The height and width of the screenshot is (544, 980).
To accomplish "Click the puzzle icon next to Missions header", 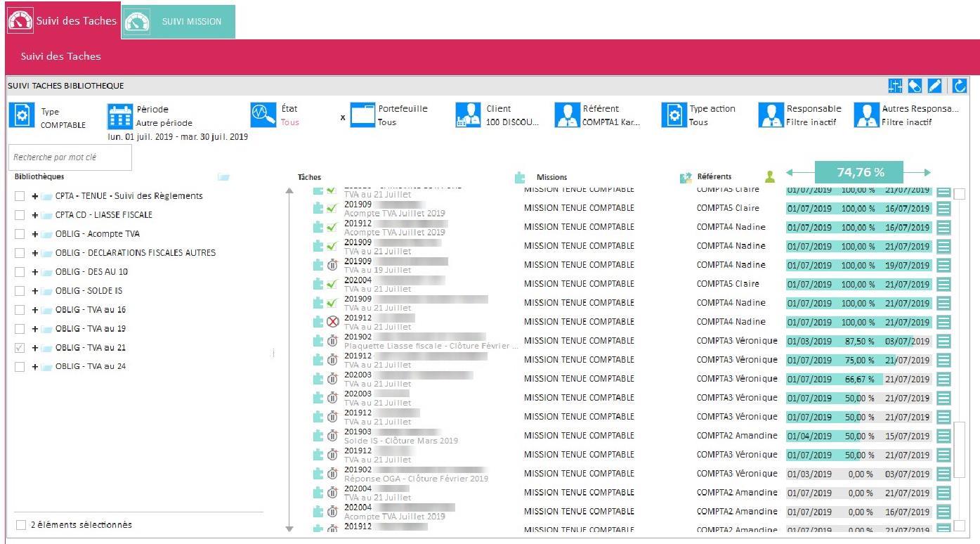I will [x=520, y=177].
